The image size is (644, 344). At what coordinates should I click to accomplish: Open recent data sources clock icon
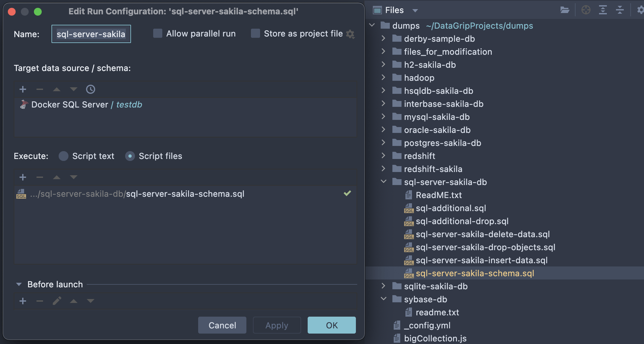click(x=90, y=89)
